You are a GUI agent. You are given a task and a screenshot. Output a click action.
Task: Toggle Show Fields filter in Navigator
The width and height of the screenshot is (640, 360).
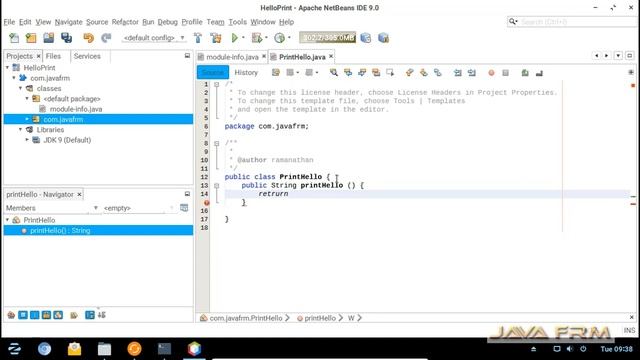coord(23,315)
